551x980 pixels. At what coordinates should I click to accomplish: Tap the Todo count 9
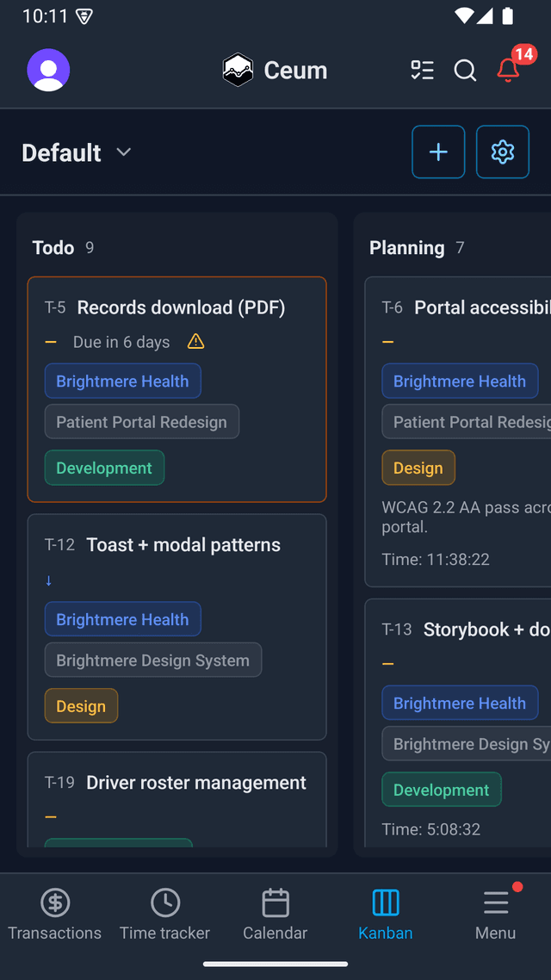point(90,248)
